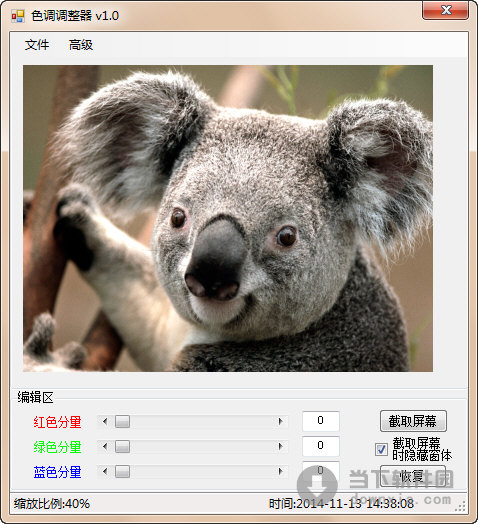Click the 红色分量 label
This screenshot has height=524, width=478.
coord(57,422)
